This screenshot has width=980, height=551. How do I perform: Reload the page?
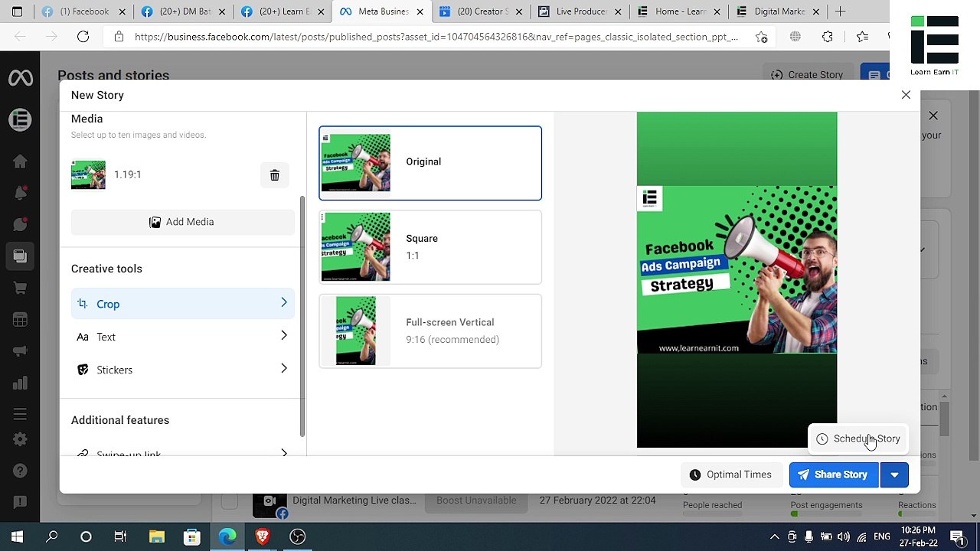pyautogui.click(x=83, y=37)
